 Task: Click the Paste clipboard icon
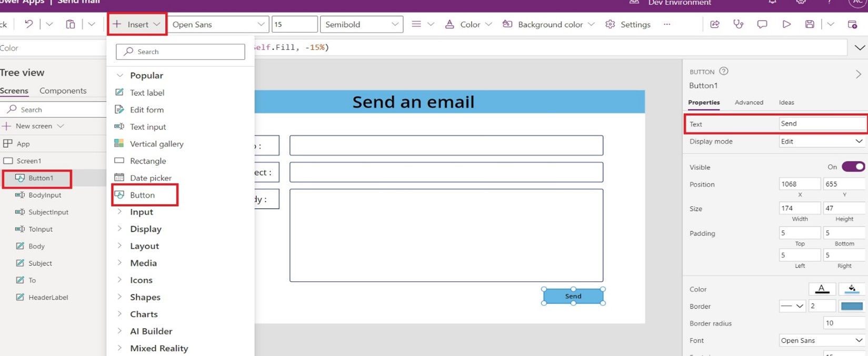(71, 24)
